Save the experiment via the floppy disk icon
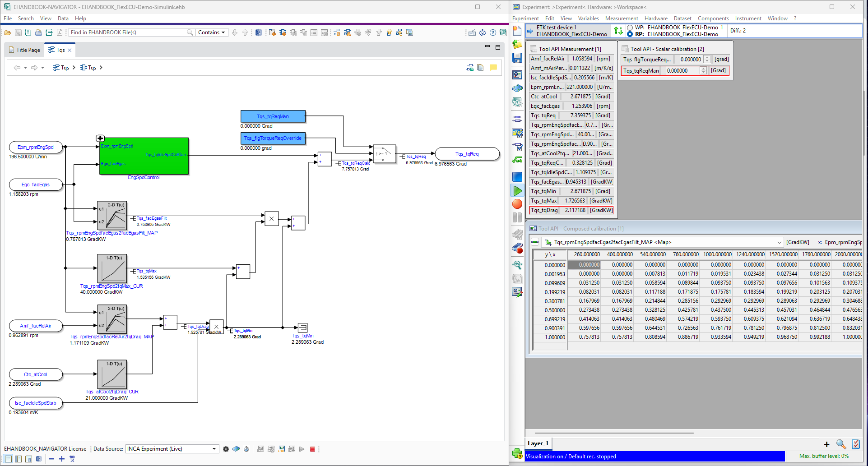 517,58
